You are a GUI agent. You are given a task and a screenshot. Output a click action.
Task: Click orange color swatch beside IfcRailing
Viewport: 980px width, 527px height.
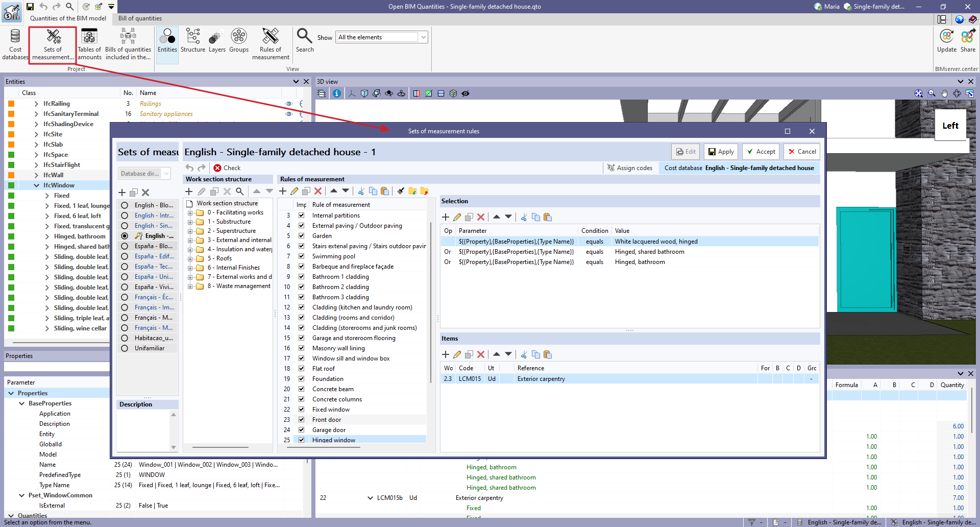click(11, 104)
